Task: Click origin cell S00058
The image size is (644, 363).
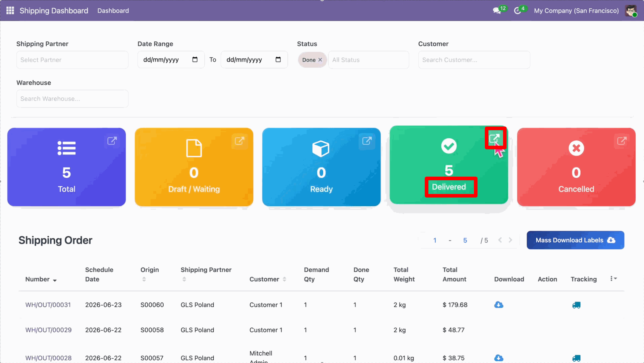Action: (152, 330)
